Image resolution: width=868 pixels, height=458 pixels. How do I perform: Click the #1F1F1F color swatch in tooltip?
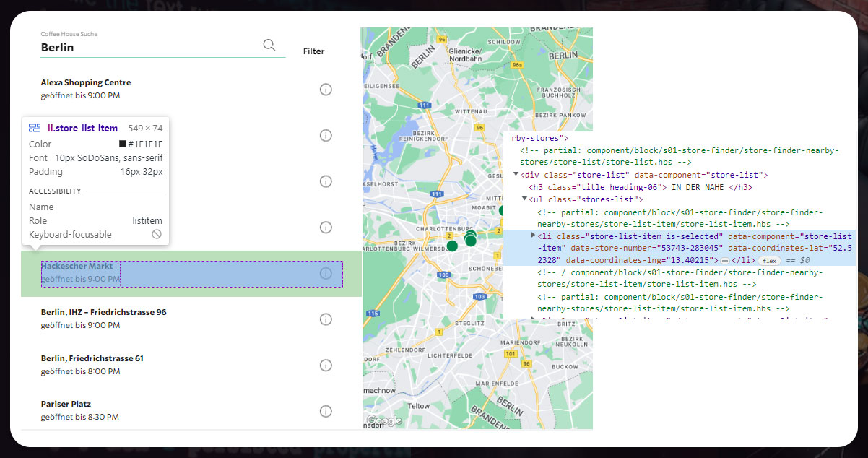point(123,144)
